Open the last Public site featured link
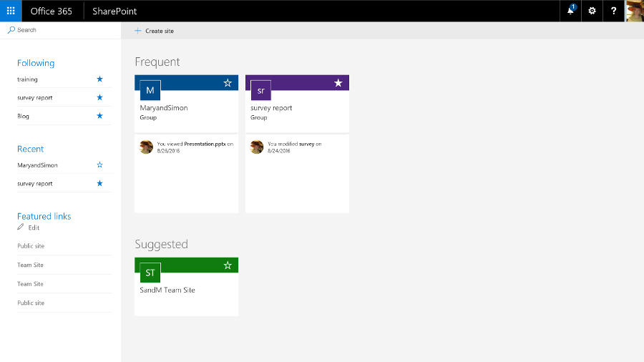This screenshot has height=362, width=644. coord(31,303)
